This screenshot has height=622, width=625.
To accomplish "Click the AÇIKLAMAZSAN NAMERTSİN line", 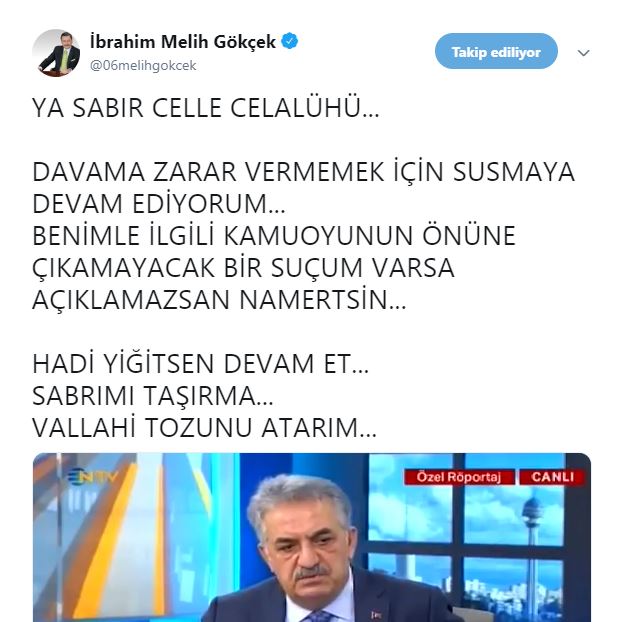I will click(x=219, y=300).
